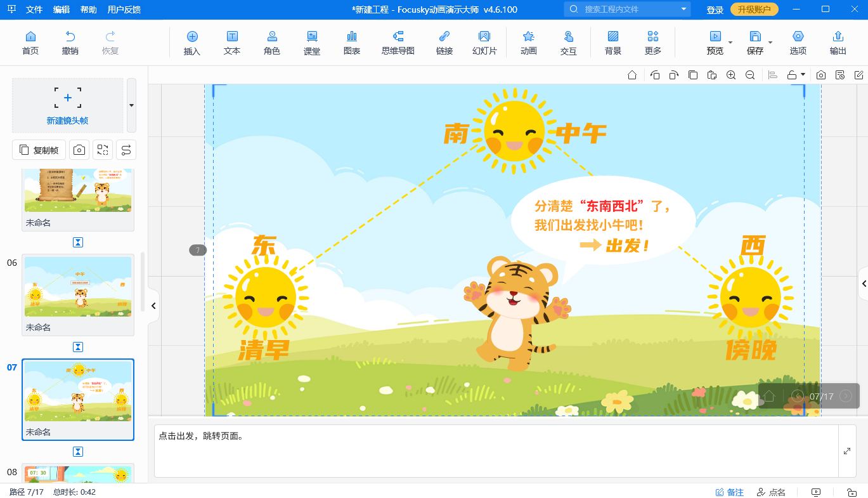868x498 pixels.
Task: Click the notes text field
Action: coord(496,451)
